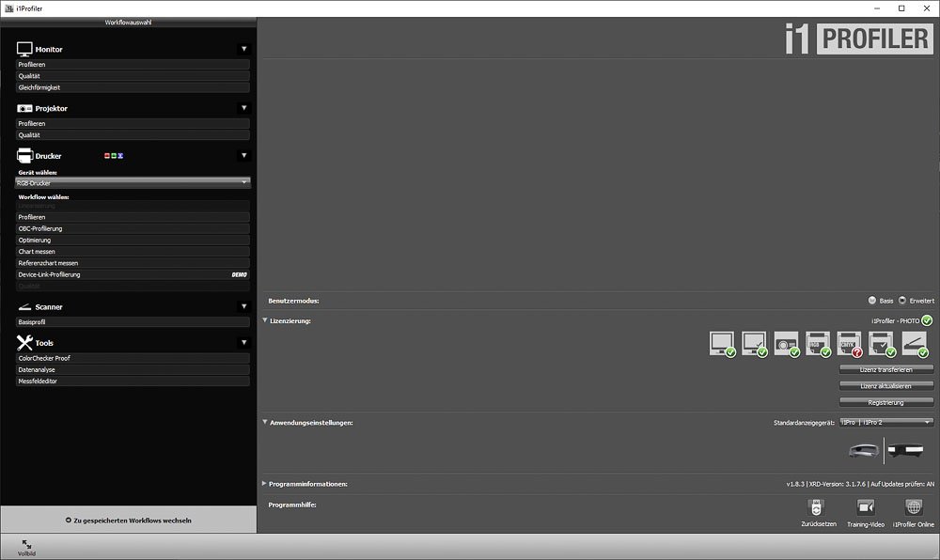
Task: Select the right measuring device image
Action: click(905, 449)
